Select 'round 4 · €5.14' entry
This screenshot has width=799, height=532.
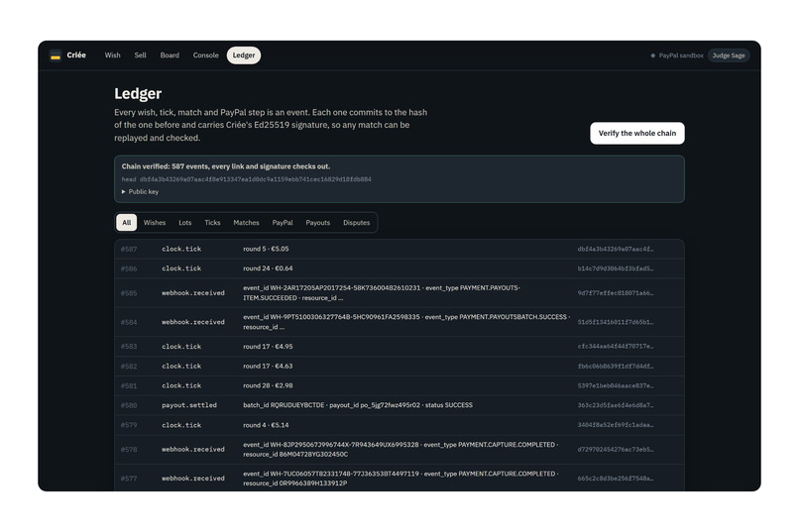(266, 425)
